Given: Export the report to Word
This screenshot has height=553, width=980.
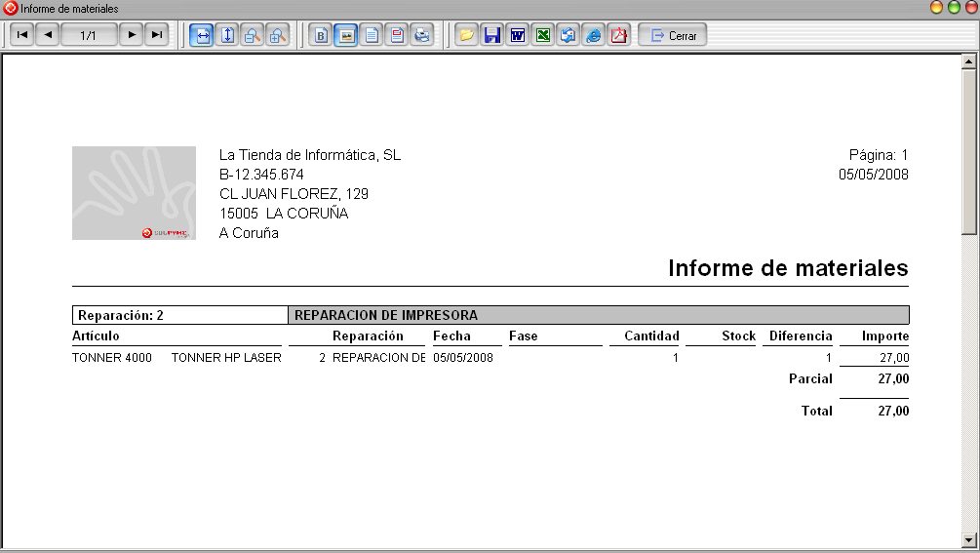Looking at the screenshot, I should click(x=518, y=35).
